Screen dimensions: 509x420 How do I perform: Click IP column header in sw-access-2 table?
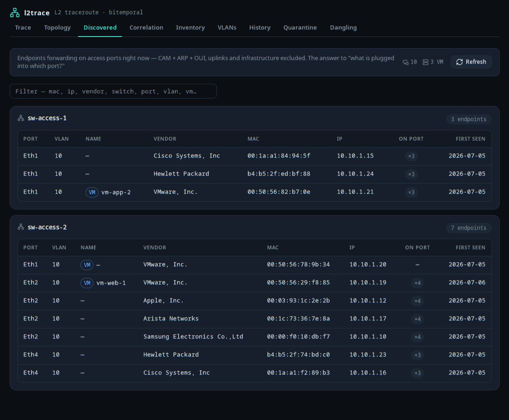[352, 247]
